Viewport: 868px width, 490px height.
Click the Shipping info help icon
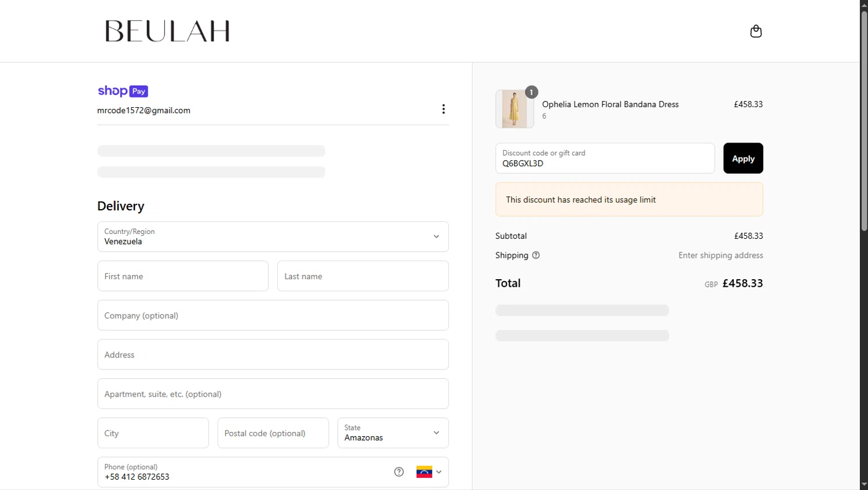(x=536, y=255)
